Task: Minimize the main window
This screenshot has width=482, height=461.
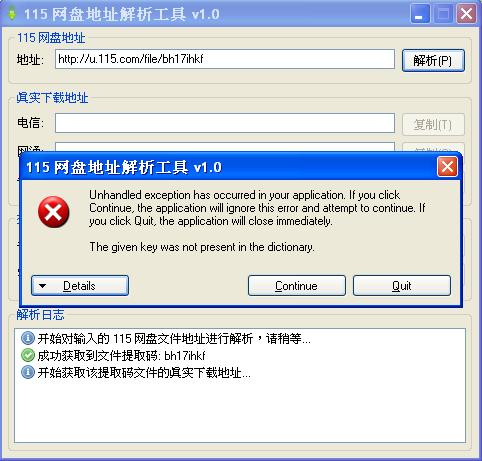Action: (x=419, y=14)
